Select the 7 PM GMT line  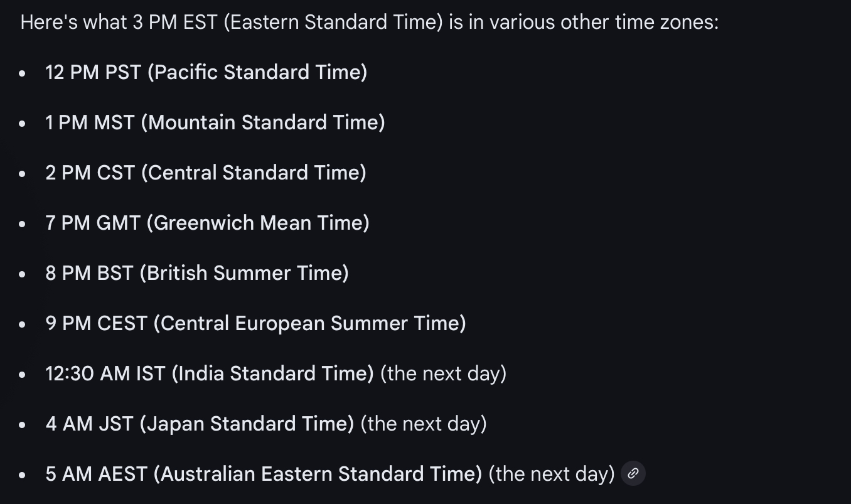(x=207, y=223)
